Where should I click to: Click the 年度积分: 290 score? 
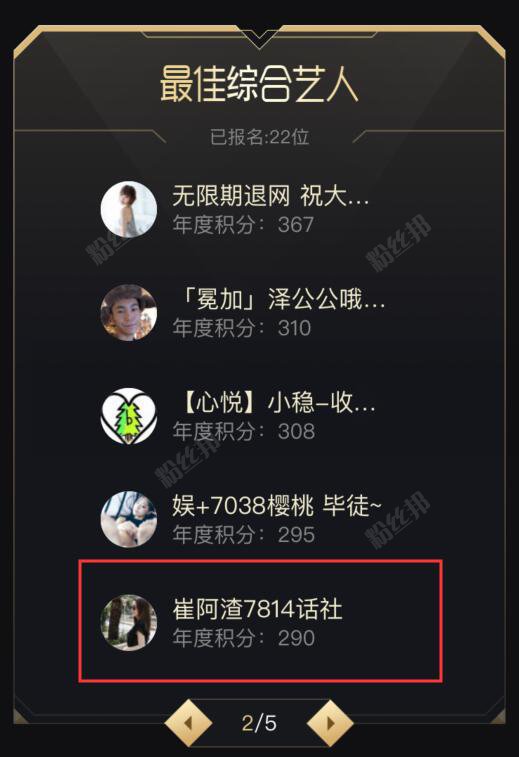244,638
